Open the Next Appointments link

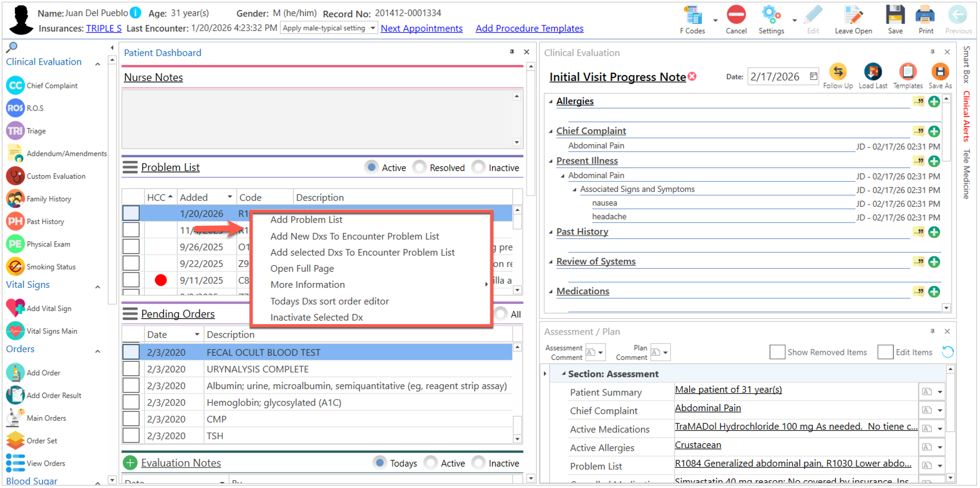(x=421, y=28)
